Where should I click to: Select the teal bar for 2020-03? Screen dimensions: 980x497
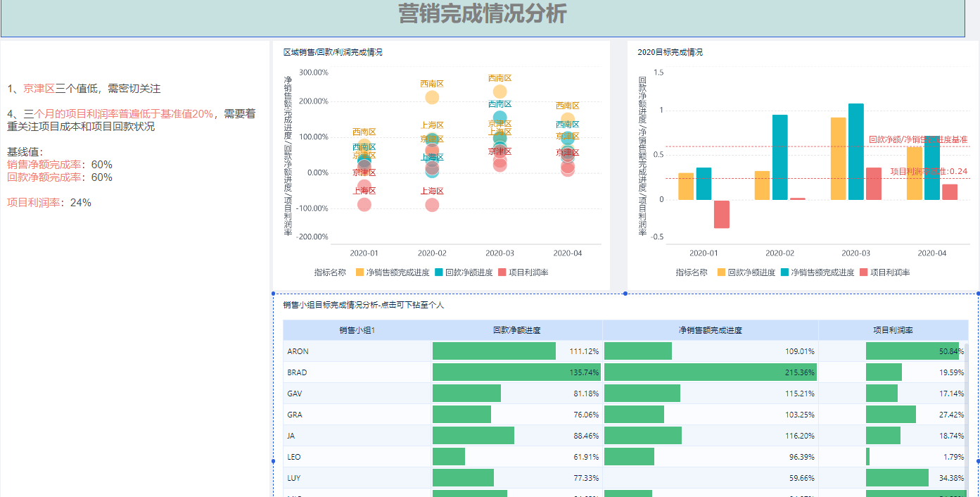[x=855, y=151]
